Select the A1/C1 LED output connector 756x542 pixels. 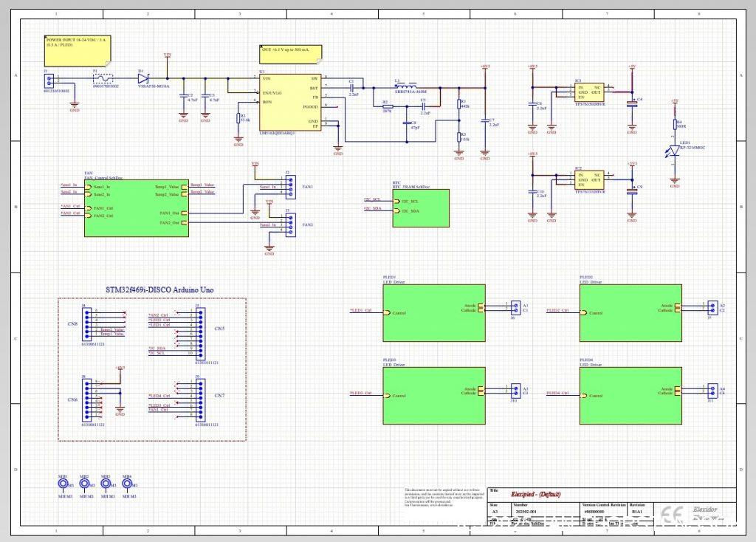tap(515, 307)
